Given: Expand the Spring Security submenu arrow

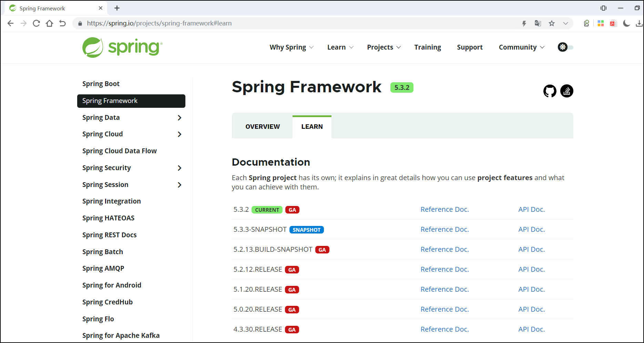Looking at the screenshot, I should coord(179,168).
